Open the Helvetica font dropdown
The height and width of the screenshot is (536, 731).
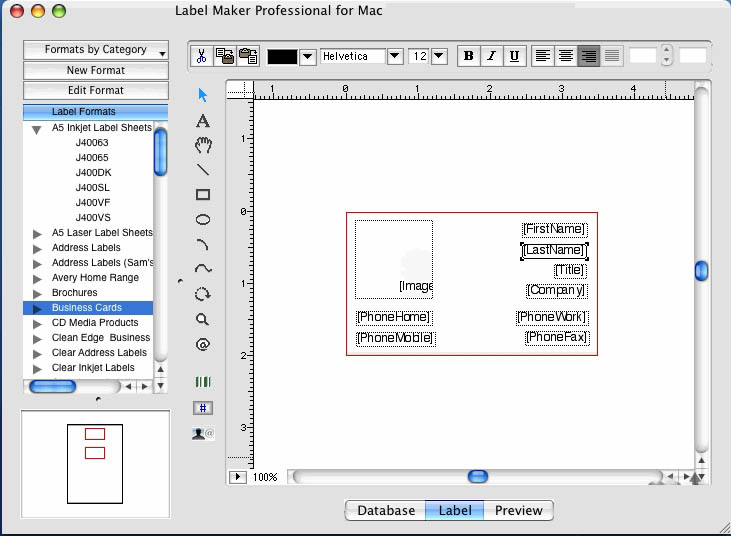pyautogui.click(x=394, y=56)
